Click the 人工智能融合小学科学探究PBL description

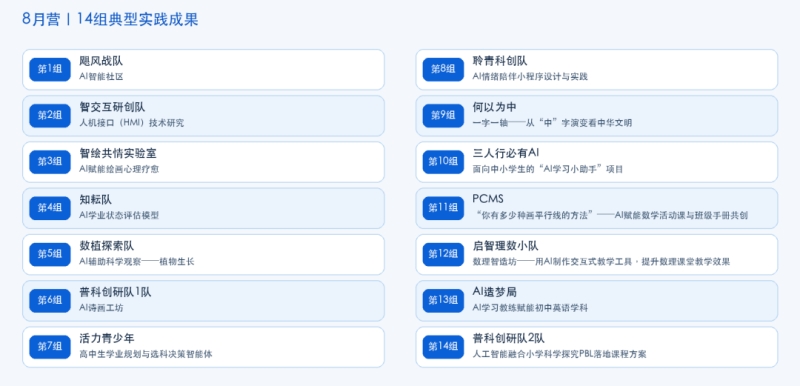[559, 354]
